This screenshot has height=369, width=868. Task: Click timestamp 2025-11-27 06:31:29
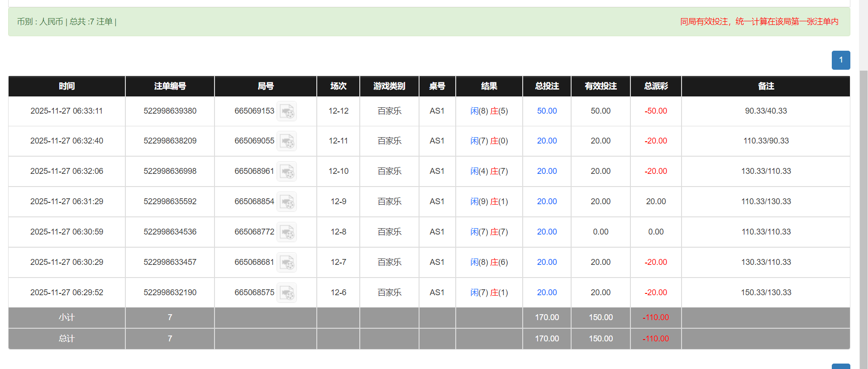click(67, 201)
